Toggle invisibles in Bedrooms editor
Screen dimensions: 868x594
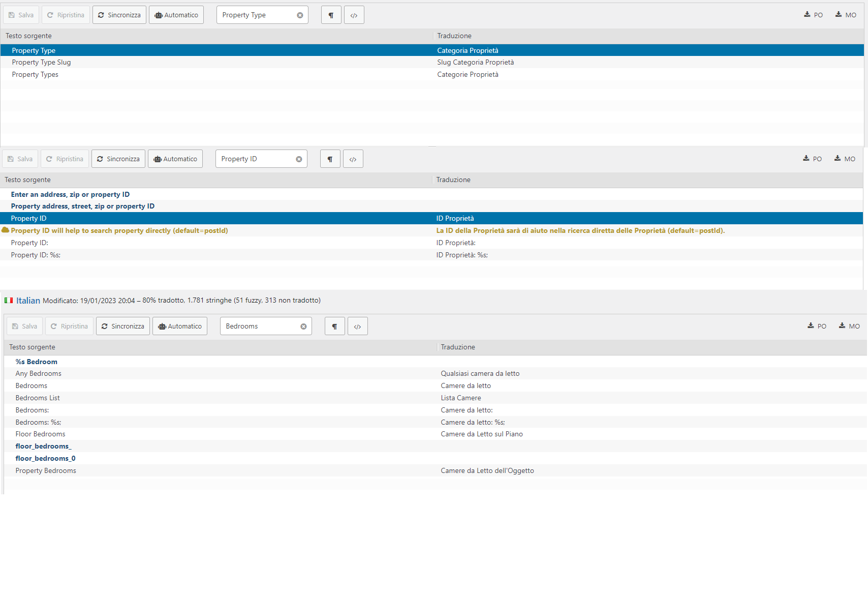(335, 326)
